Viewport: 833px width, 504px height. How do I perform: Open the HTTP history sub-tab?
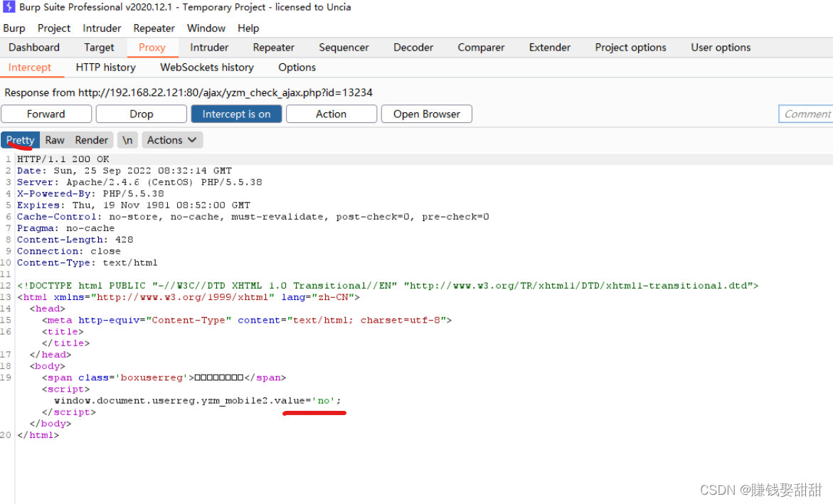coord(106,68)
